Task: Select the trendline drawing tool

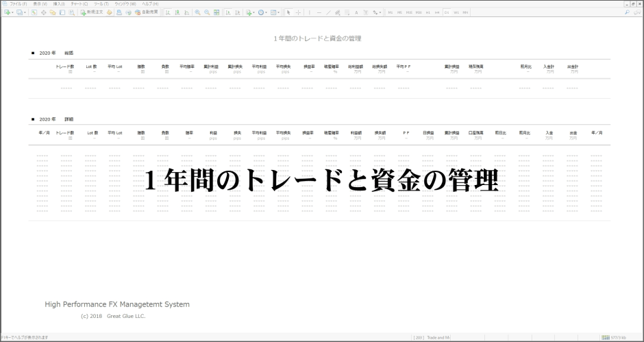Action: click(x=328, y=12)
